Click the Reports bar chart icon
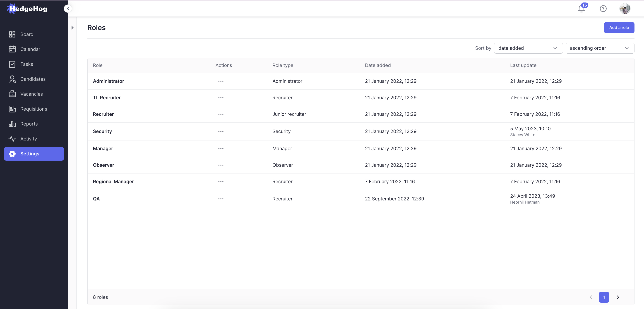This screenshot has width=644, height=309. [12, 124]
